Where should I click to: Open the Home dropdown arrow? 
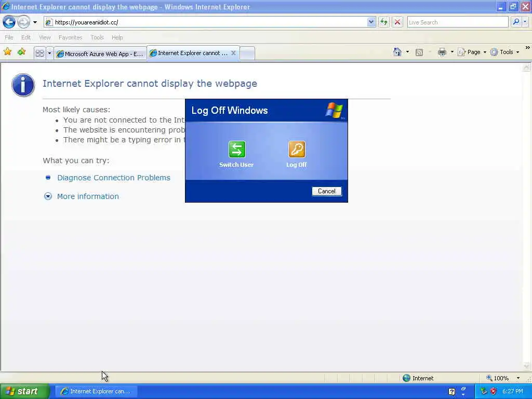click(x=407, y=52)
